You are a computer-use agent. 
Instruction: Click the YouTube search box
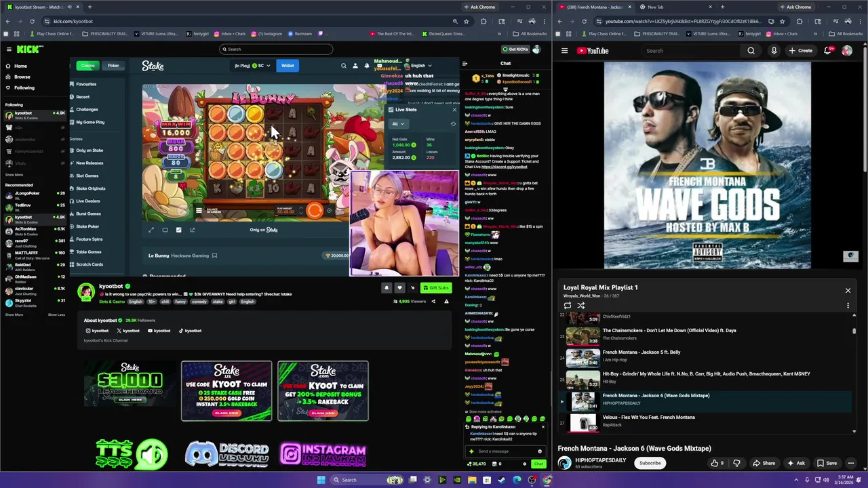690,50
